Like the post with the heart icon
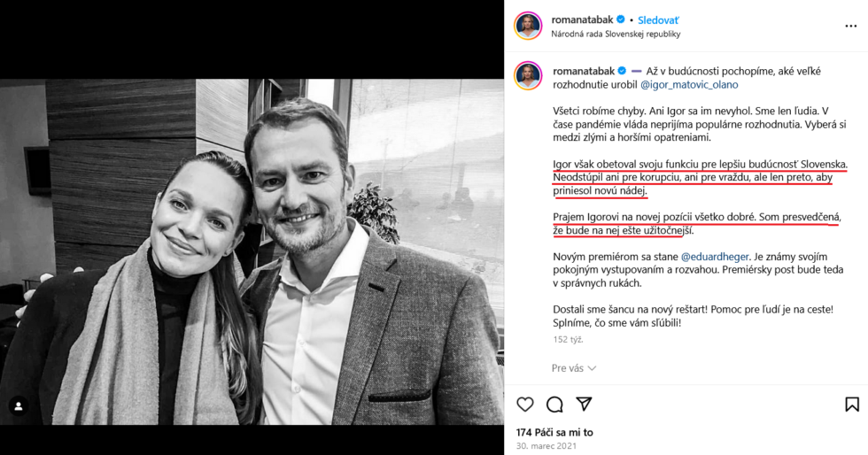The image size is (868, 455). pos(525,405)
